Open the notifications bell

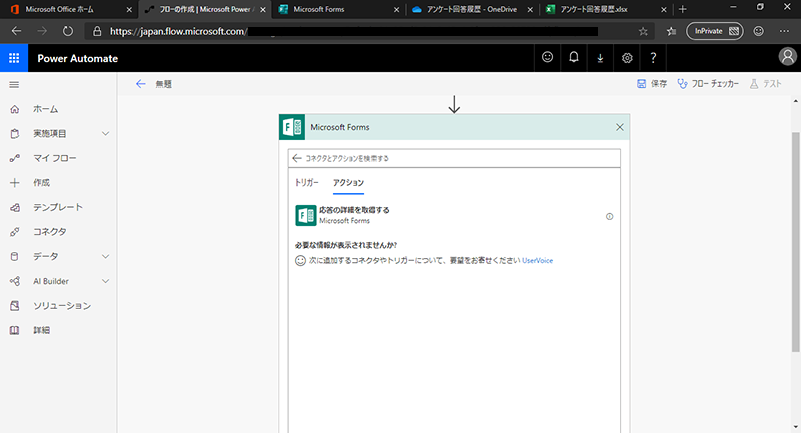(574, 58)
